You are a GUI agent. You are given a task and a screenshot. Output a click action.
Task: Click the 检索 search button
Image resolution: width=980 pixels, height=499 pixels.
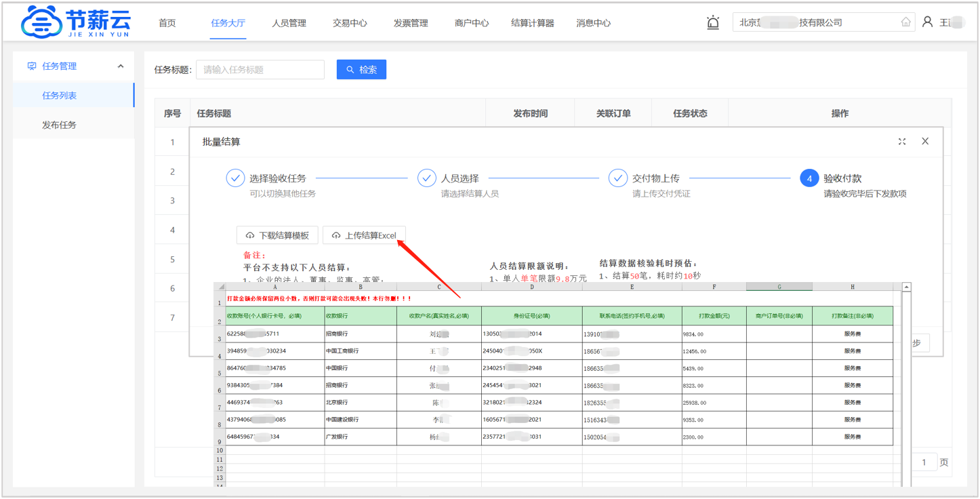[x=361, y=69]
